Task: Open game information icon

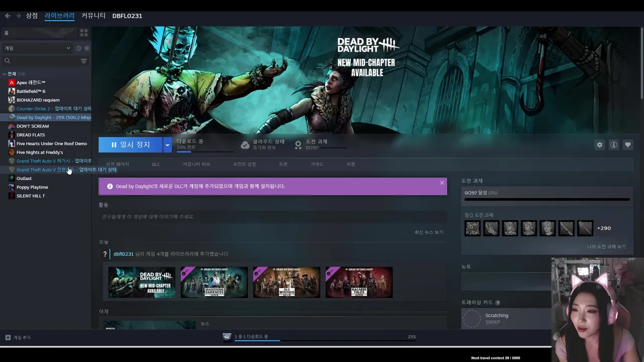Action: [x=614, y=145]
